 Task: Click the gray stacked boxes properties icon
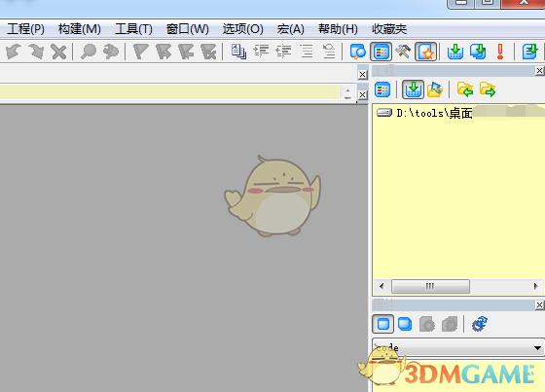450,324
